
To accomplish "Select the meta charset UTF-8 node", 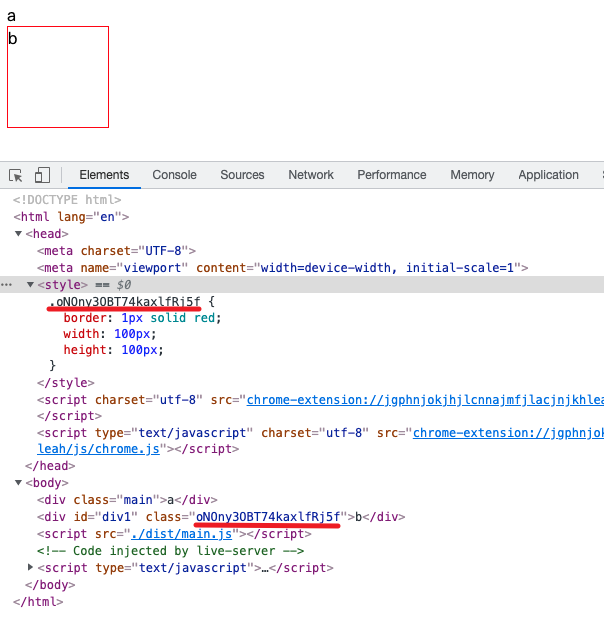I will click(x=116, y=251).
